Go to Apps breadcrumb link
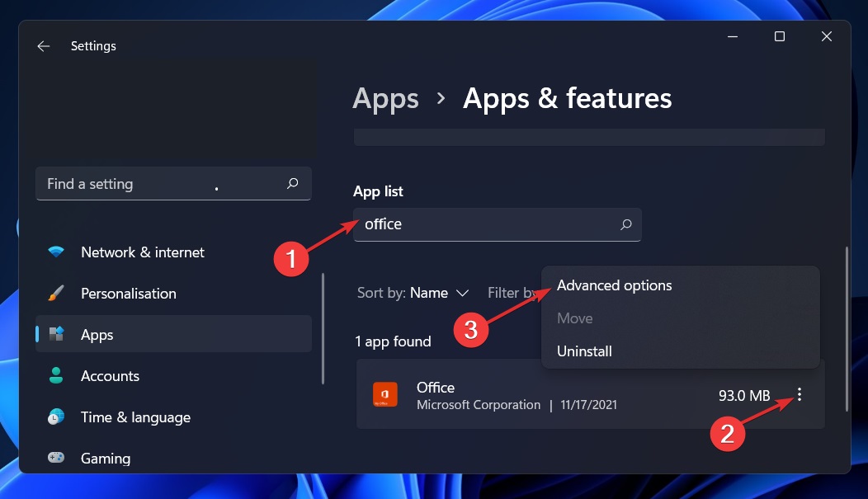Image resolution: width=868 pixels, height=499 pixels. coord(386,99)
